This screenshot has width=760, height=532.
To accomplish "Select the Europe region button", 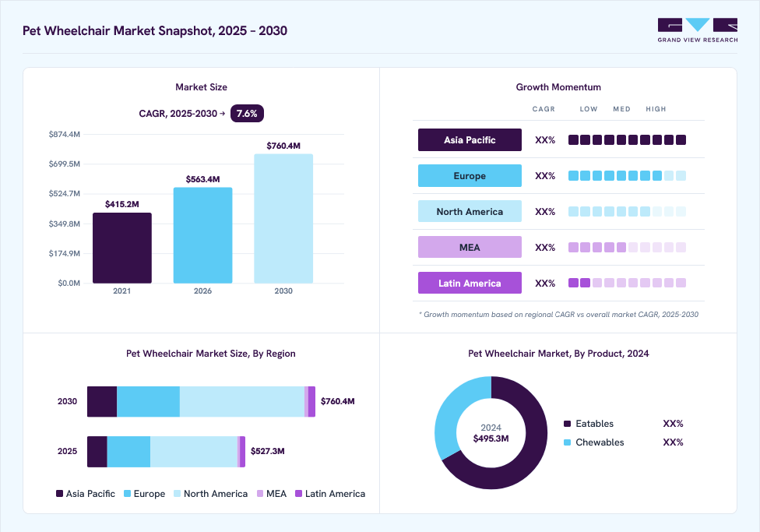I will tap(470, 175).
